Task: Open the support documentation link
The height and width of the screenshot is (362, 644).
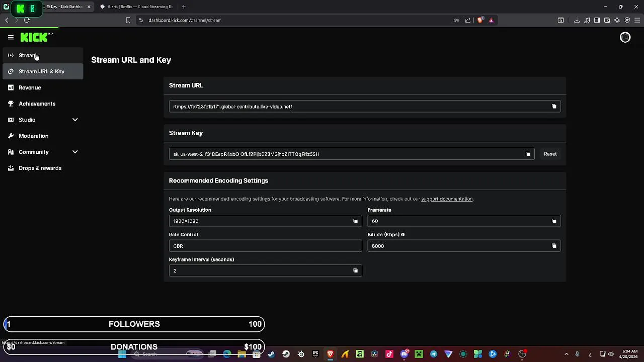Action: [447, 199]
